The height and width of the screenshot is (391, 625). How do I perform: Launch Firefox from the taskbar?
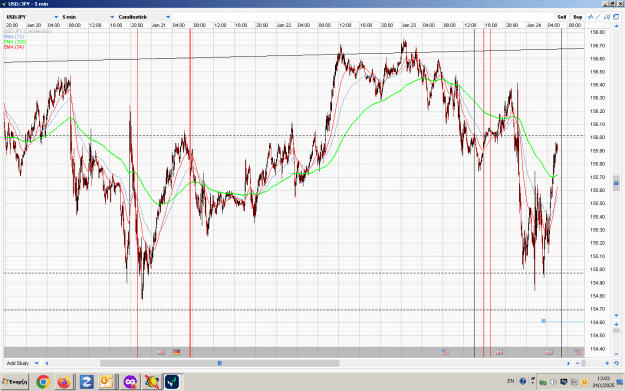pyautogui.click(x=64, y=382)
